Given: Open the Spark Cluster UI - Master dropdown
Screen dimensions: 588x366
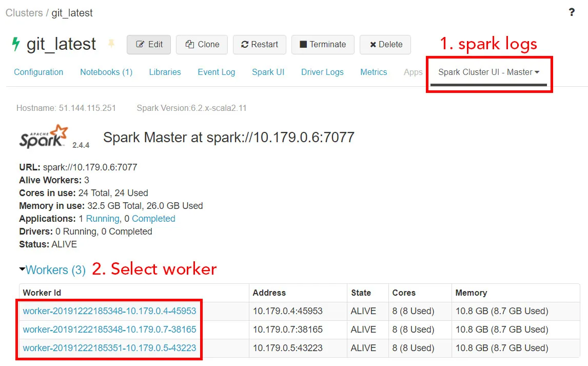Looking at the screenshot, I should [488, 72].
